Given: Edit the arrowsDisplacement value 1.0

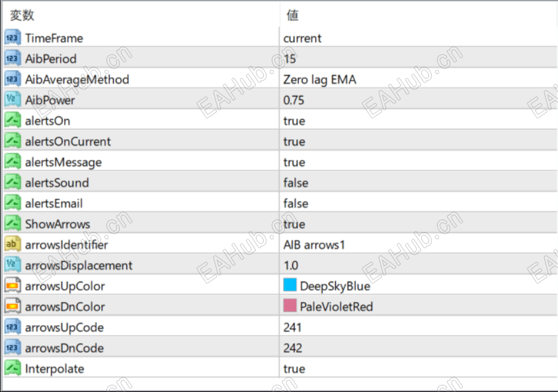Looking at the screenshot, I should pyautogui.click(x=291, y=266).
